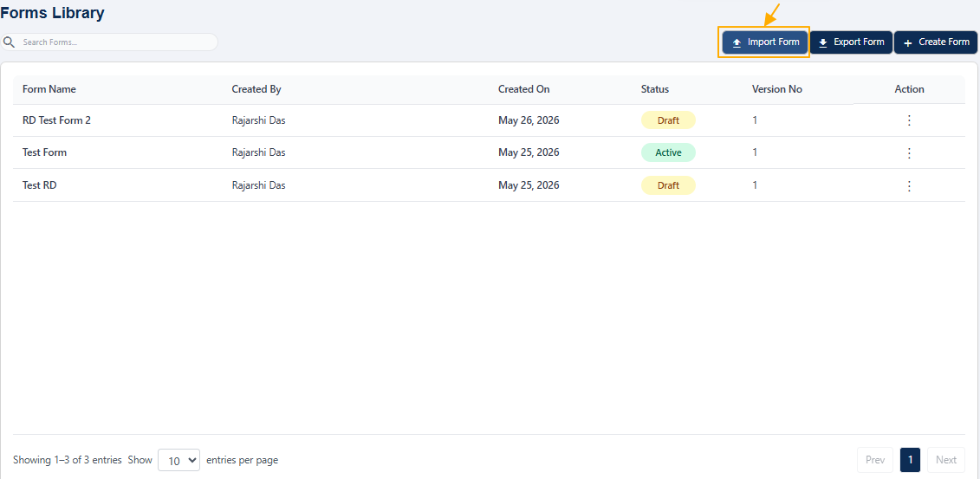Click Created On date in Test Form row

(529, 152)
